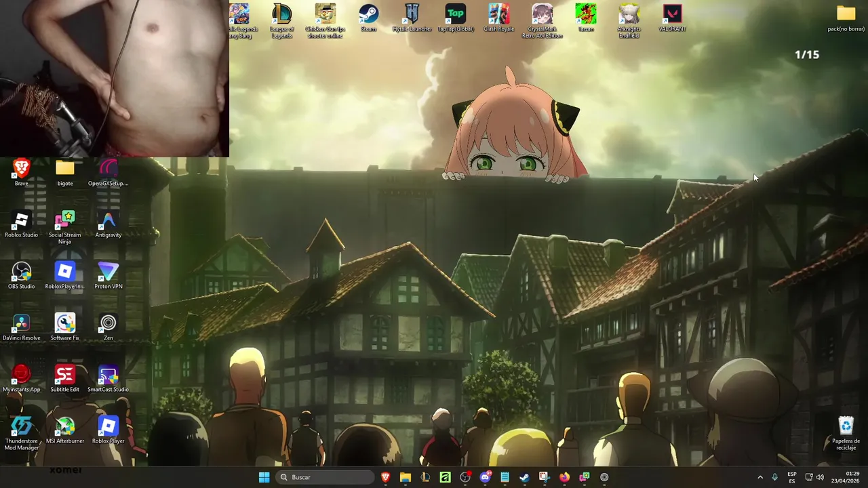
Task: Launch Roblox Studio from the desktop
Action: pos(21,224)
